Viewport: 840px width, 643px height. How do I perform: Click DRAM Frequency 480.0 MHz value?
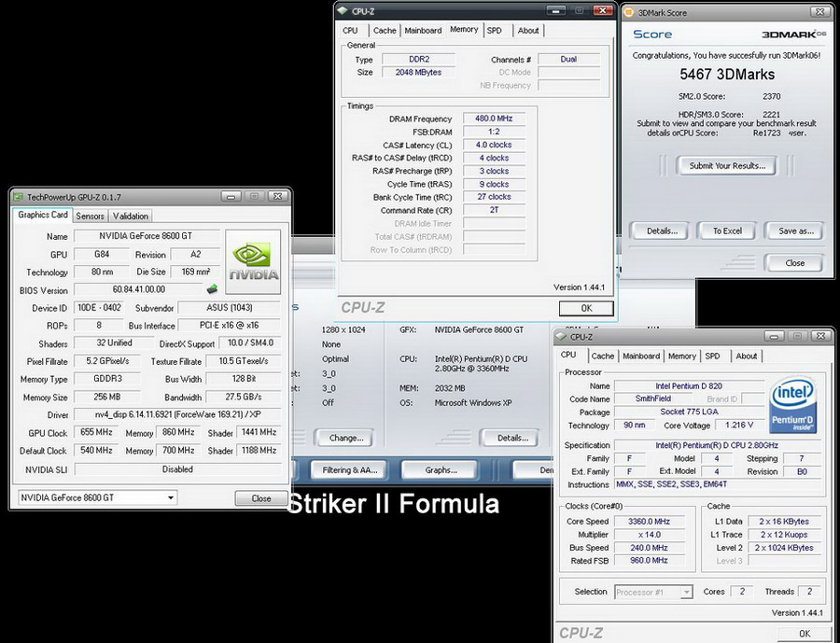[494, 119]
